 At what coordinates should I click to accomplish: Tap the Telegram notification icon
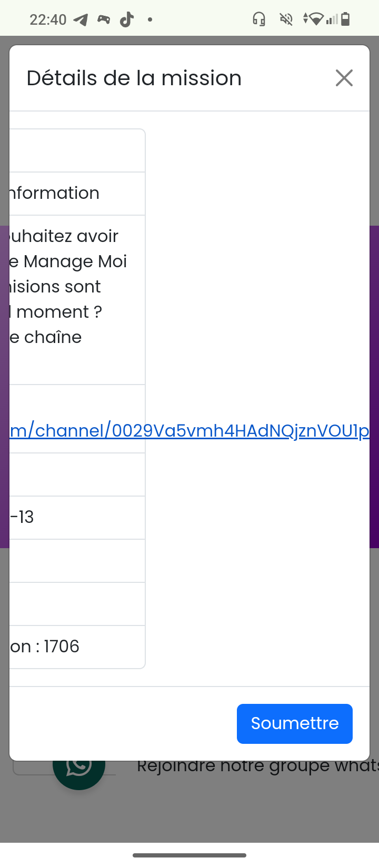81,20
